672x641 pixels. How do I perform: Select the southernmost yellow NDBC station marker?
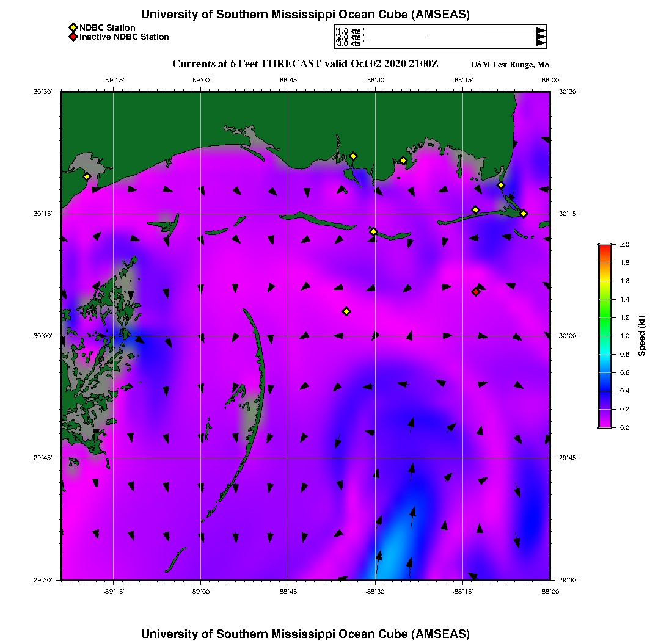point(346,311)
